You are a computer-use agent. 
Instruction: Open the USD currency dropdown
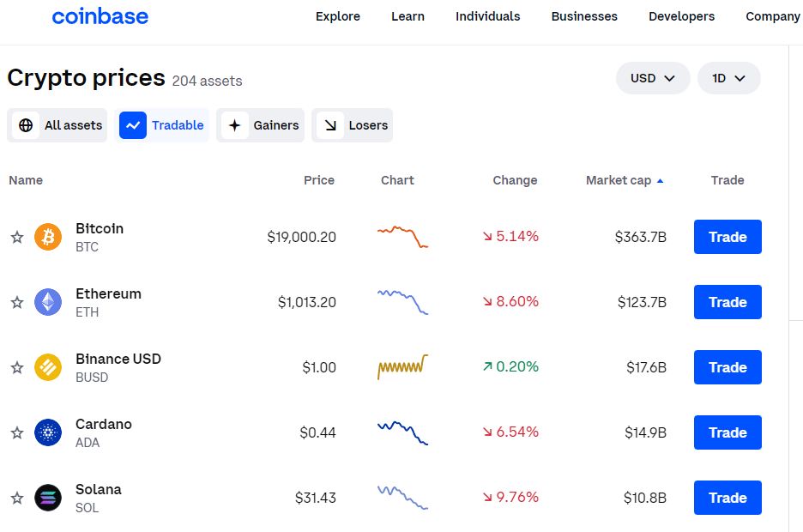click(653, 78)
